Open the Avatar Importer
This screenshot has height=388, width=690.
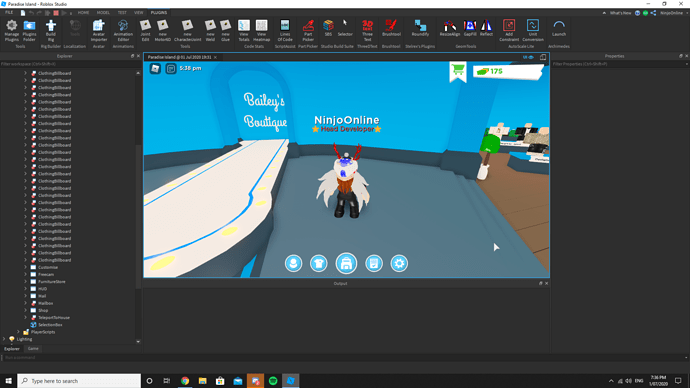[99, 30]
